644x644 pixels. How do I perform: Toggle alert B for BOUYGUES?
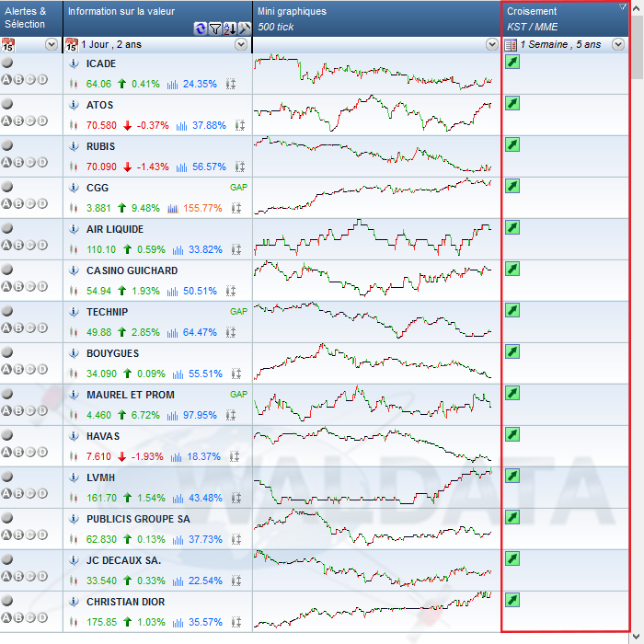tap(18, 369)
